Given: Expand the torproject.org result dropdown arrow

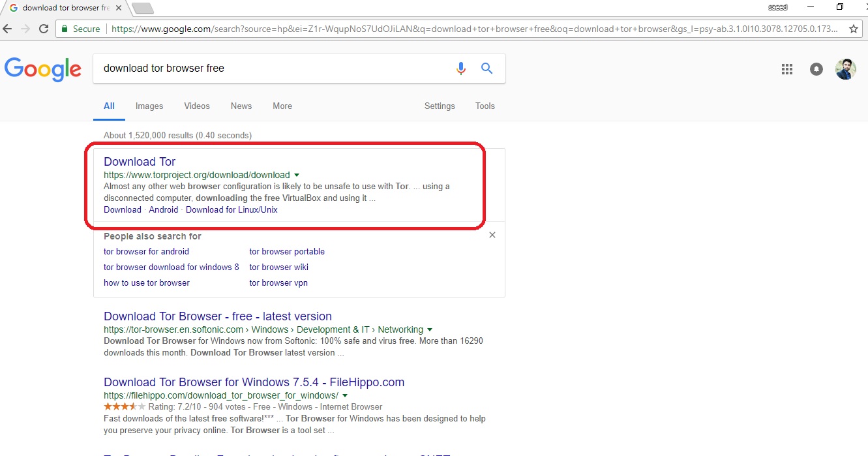Looking at the screenshot, I should click(x=297, y=175).
